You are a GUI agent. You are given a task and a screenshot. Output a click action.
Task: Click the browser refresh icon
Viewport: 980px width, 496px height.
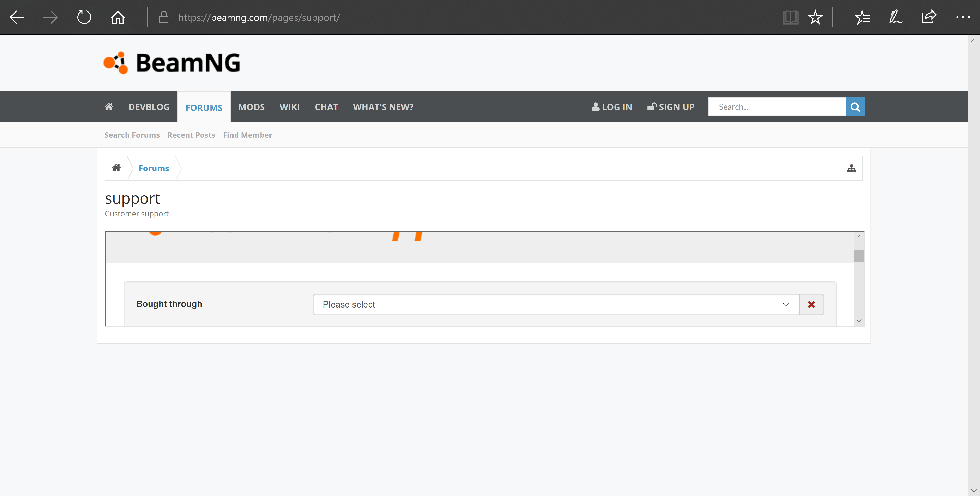84,18
